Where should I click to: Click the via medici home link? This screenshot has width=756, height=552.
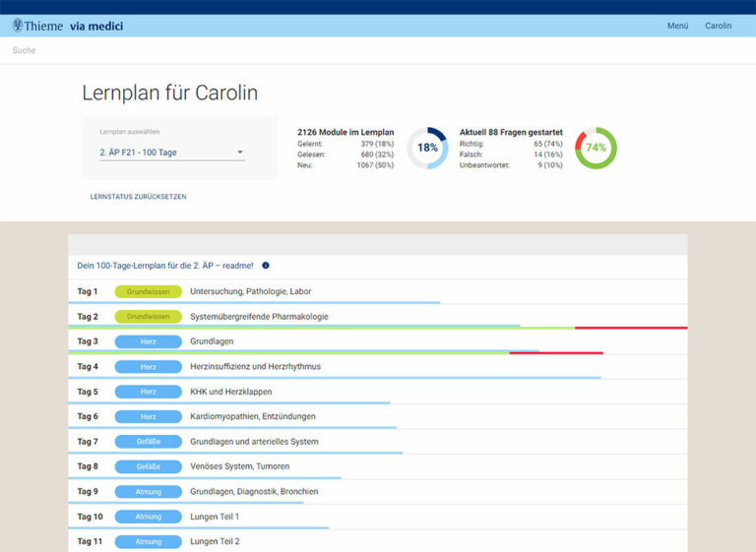(x=96, y=26)
